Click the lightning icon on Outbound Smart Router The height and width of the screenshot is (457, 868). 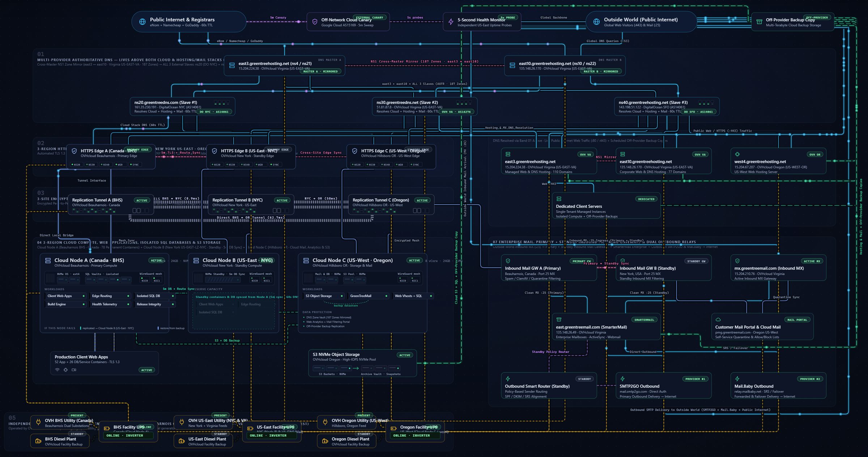pyautogui.click(x=508, y=379)
